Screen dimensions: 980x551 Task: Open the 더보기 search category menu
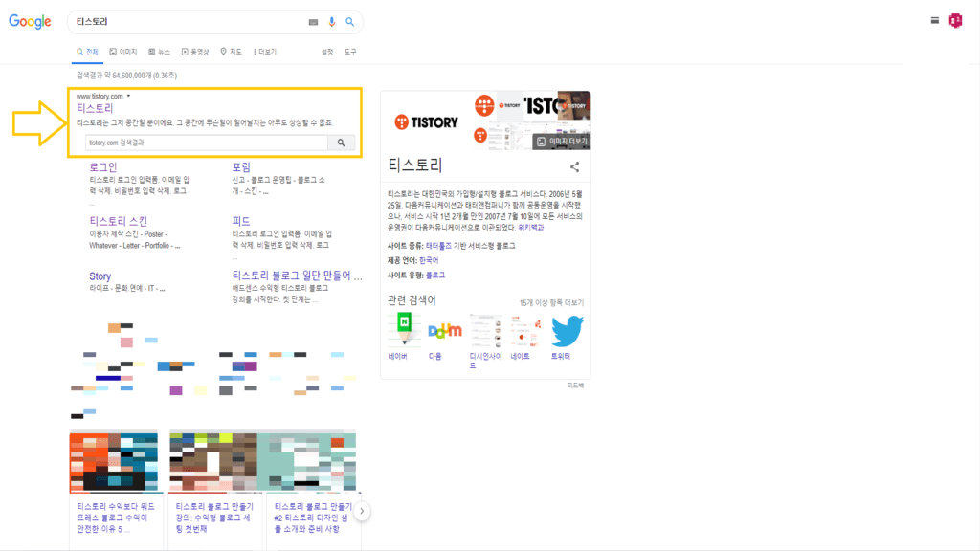pos(265,52)
